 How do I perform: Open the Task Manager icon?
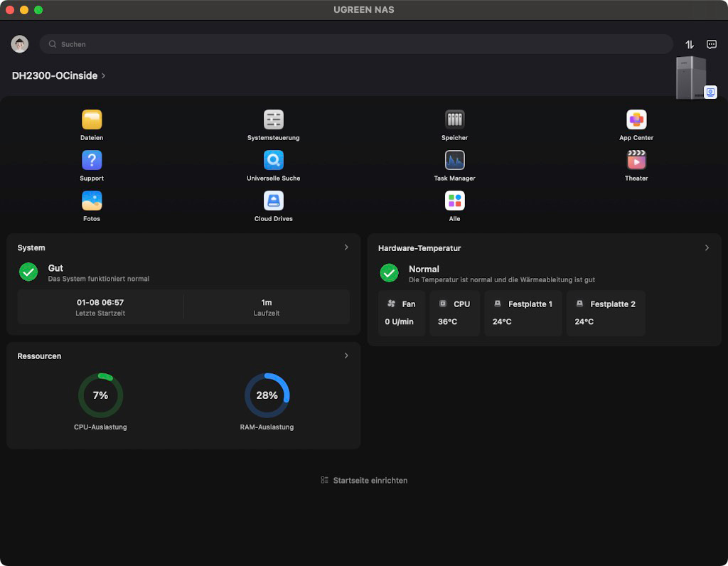(x=455, y=160)
